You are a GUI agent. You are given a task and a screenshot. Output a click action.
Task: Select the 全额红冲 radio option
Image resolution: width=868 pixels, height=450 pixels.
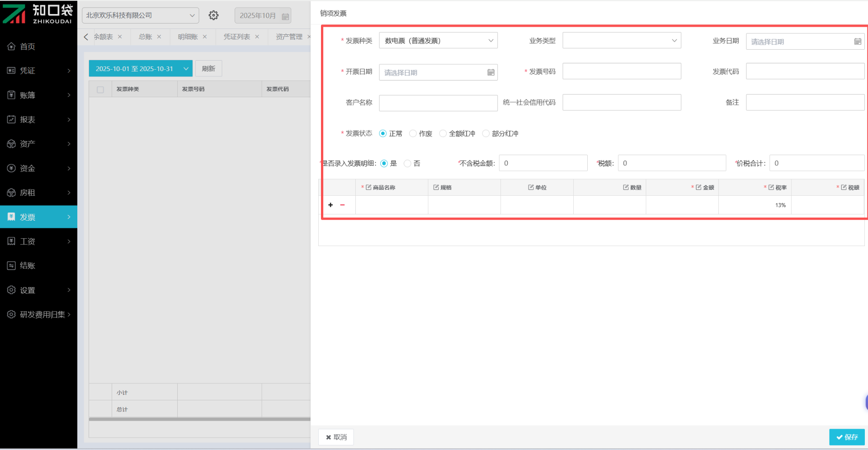[443, 133]
